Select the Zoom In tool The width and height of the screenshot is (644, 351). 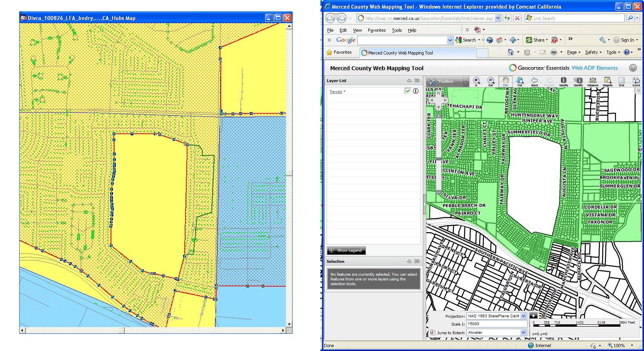pos(476,81)
